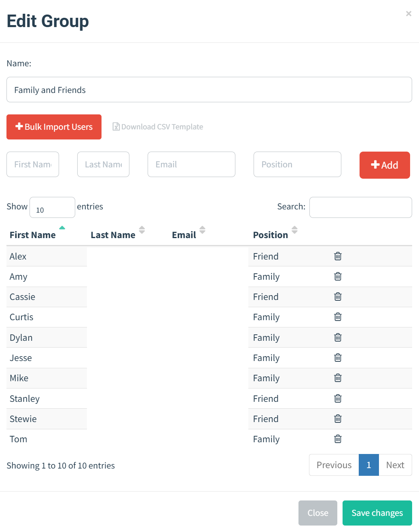Sort table by Last Name column
The image size is (419, 532).
(113, 235)
